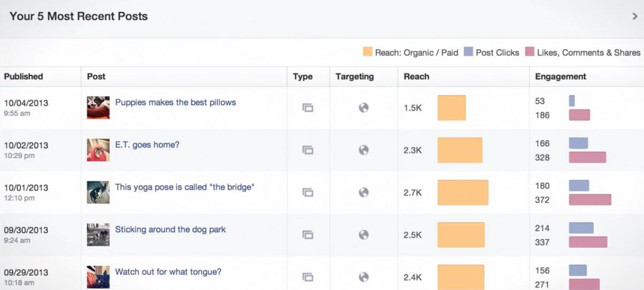Click the photo type icon for tongue post
Image resolution: width=644 pixels, height=290 pixels.
pyautogui.click(x=308, y=277)
